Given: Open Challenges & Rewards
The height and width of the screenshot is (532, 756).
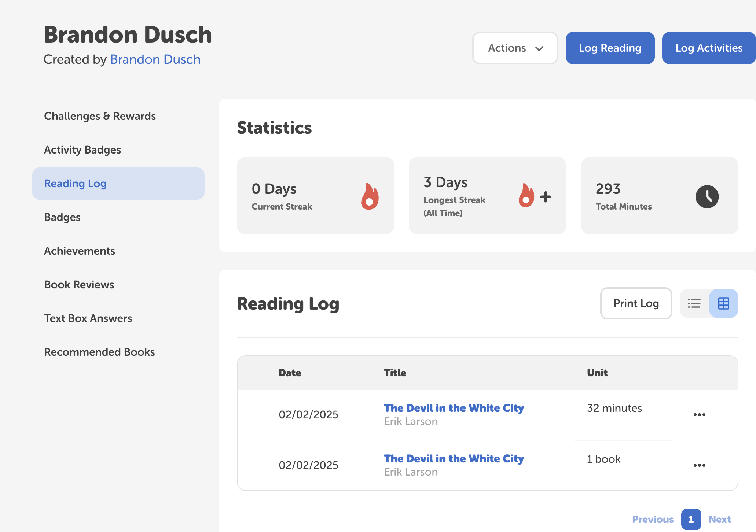Looking at the screenshot, I should coord(100,116).
